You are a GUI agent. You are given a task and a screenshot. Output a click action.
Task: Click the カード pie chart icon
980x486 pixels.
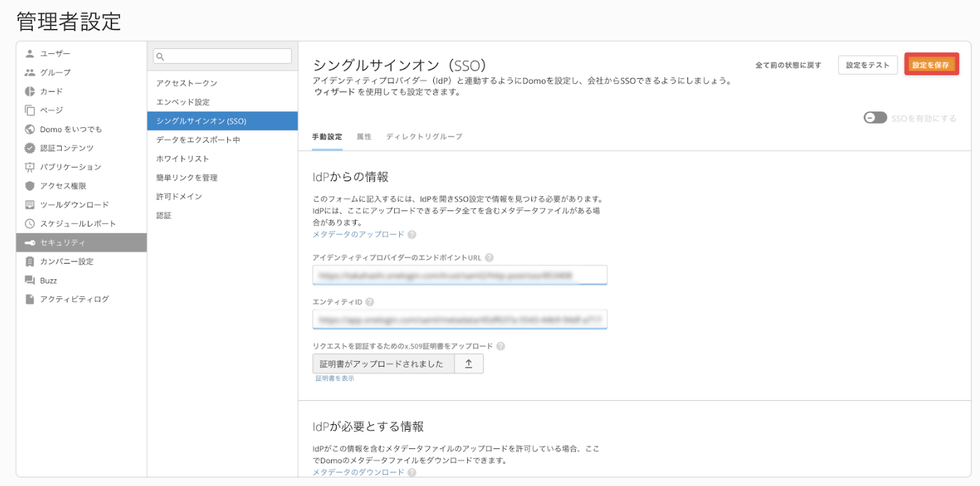click(x=30, y=91)
